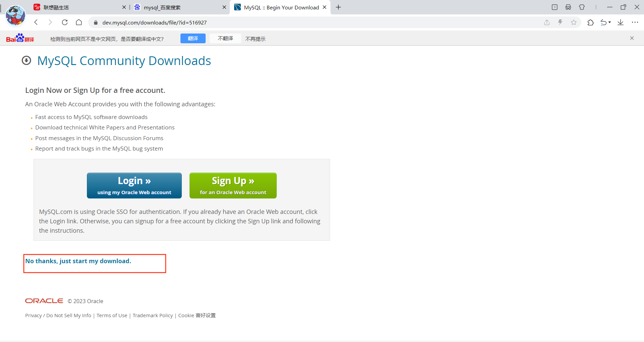Click the undo closed tab arrow icon
The image size is (644, 342).
point(603,22)
